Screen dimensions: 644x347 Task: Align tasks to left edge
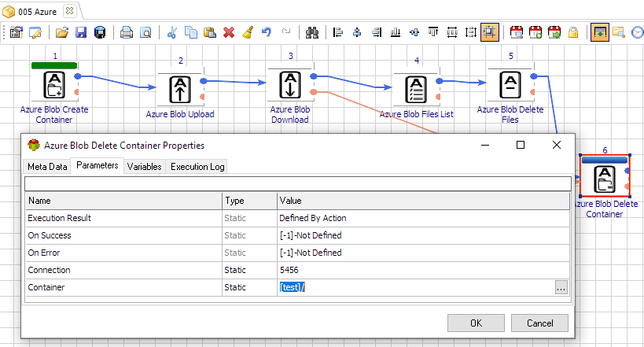click(x=338, y=32)
